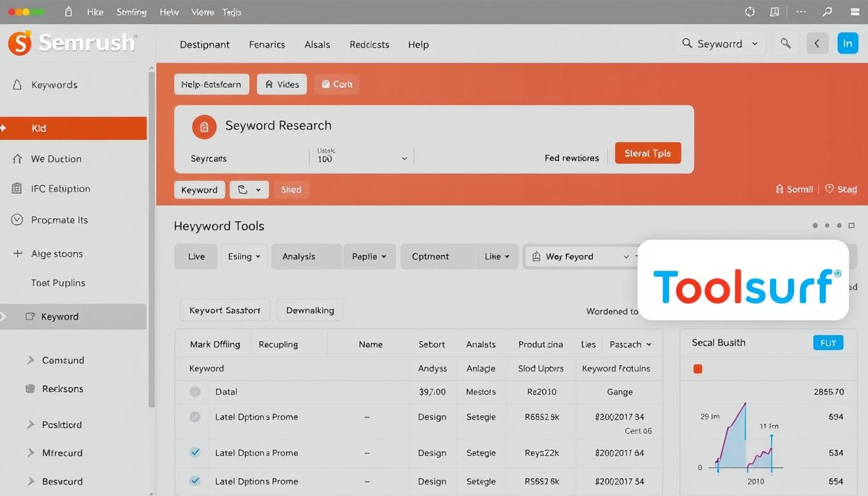Open the Esiing dropdown
The image size is (868, 496).
click(243, 256)
